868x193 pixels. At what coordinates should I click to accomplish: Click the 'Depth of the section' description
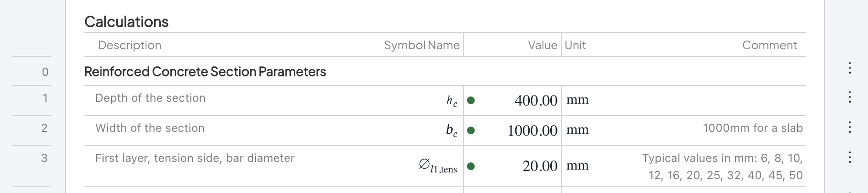[150, 98]
